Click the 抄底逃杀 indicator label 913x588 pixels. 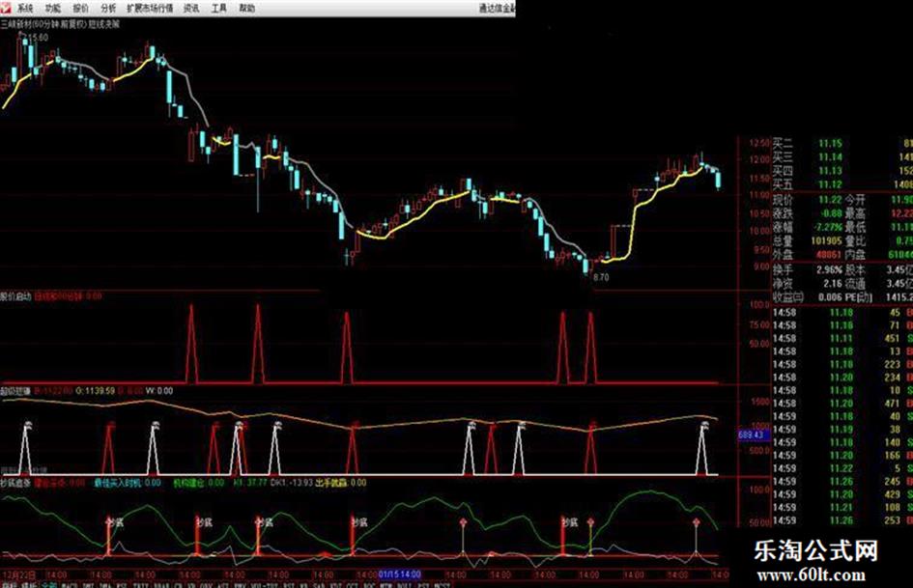tap(15, 483)
